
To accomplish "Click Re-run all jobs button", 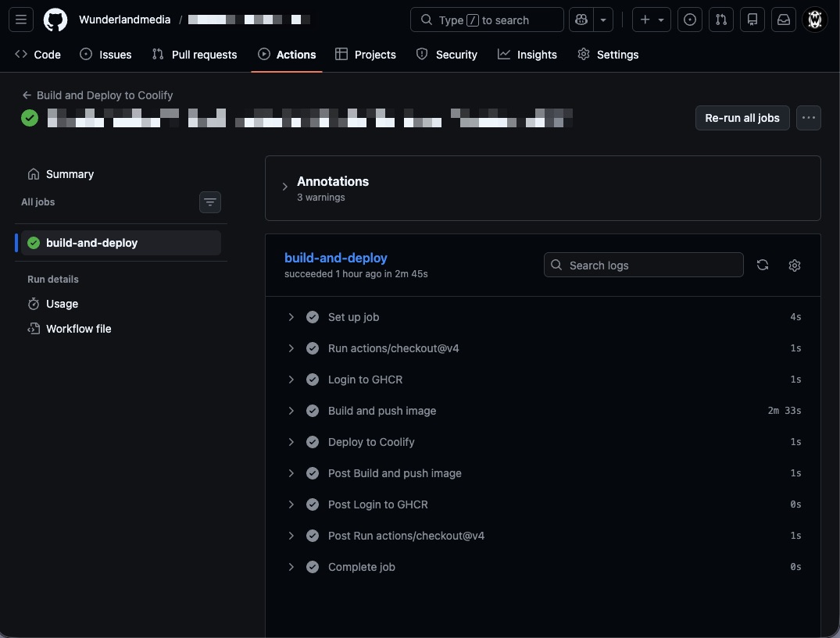I will (x=742, y=118).
